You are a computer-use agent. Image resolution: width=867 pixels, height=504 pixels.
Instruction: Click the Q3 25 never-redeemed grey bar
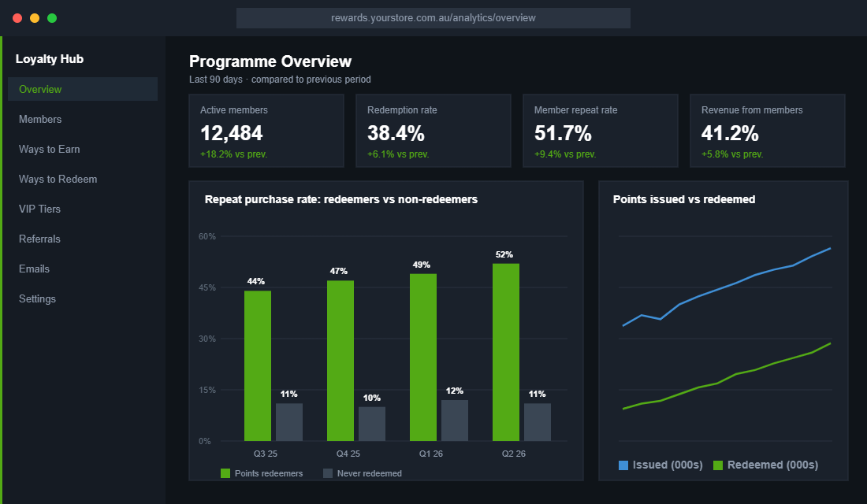289,422
